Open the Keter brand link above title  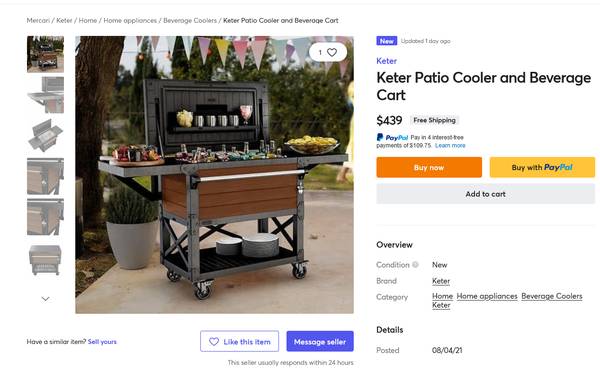tap(386, 61)
